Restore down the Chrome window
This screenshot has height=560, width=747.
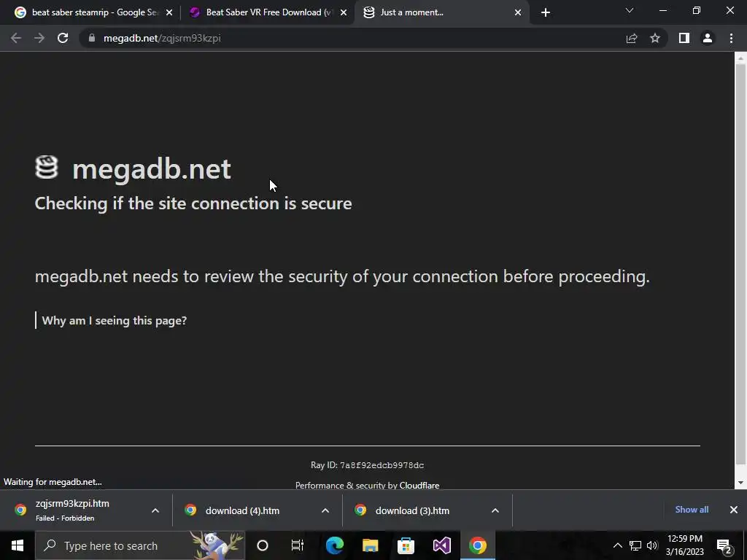(x=697, y=10)
